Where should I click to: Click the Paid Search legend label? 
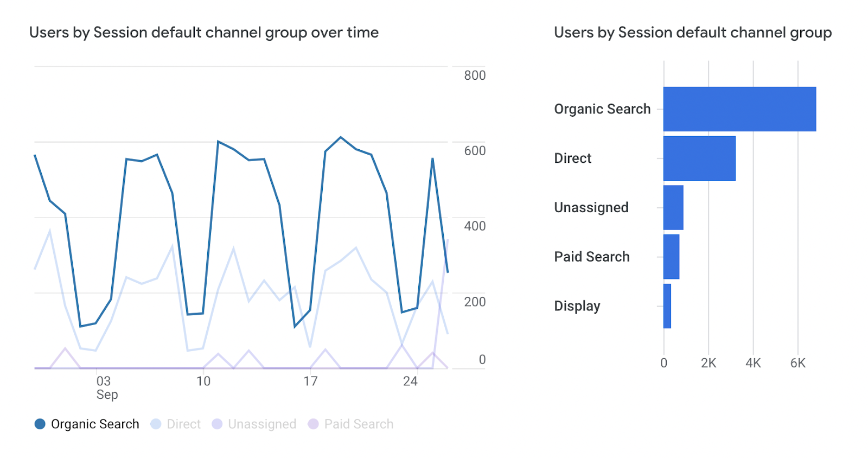tap(359, 424)
